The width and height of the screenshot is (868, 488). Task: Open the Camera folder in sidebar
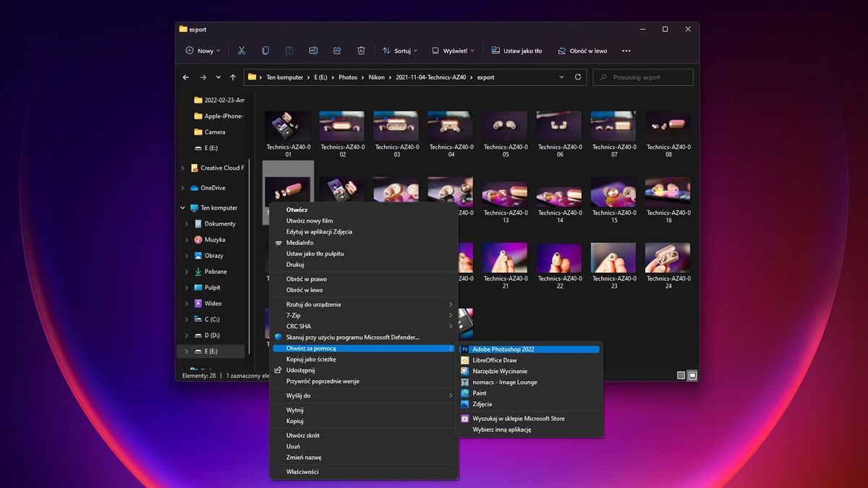point(210,132)
